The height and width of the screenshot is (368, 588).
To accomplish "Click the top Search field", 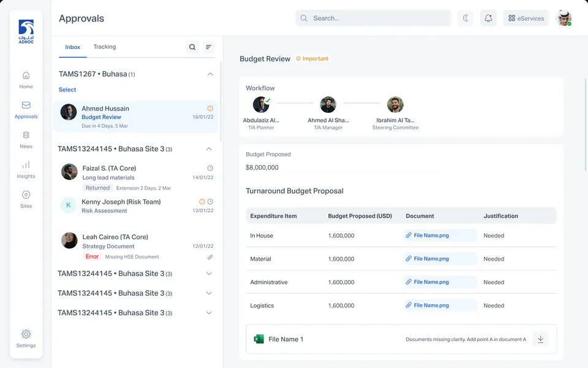I will pos(373,18).
